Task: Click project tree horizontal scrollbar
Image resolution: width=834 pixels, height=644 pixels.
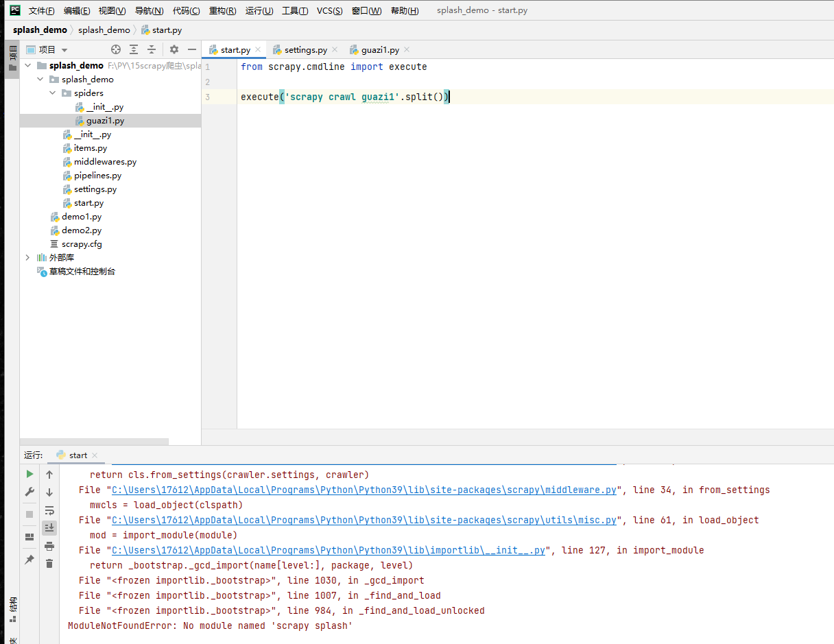Action: tap(94, 442)
